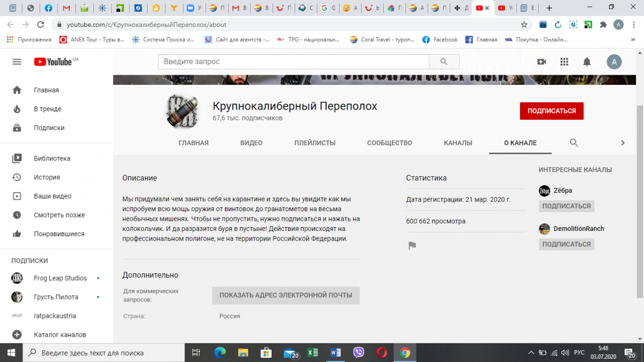The width and height of the screenshot is (644, 362).
Task: Focus the YouTube search input field
Action: [x=293, y=62]
